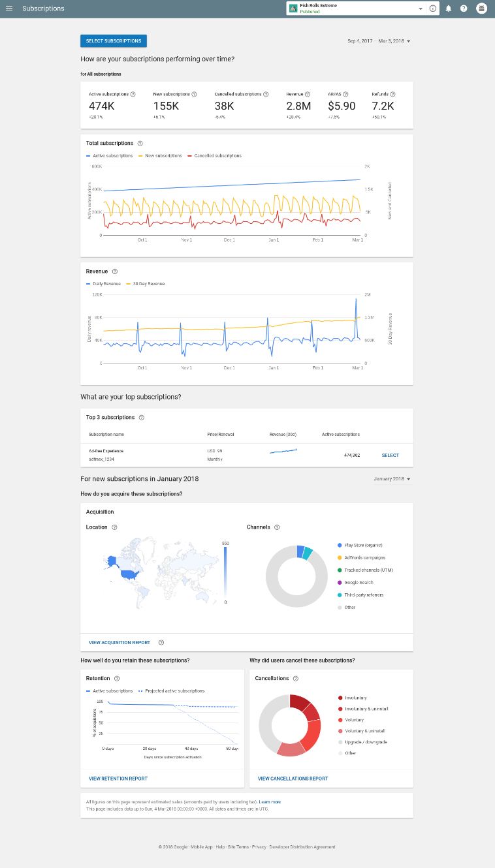Open help icon next to Revenue chart title

point(115,271)
